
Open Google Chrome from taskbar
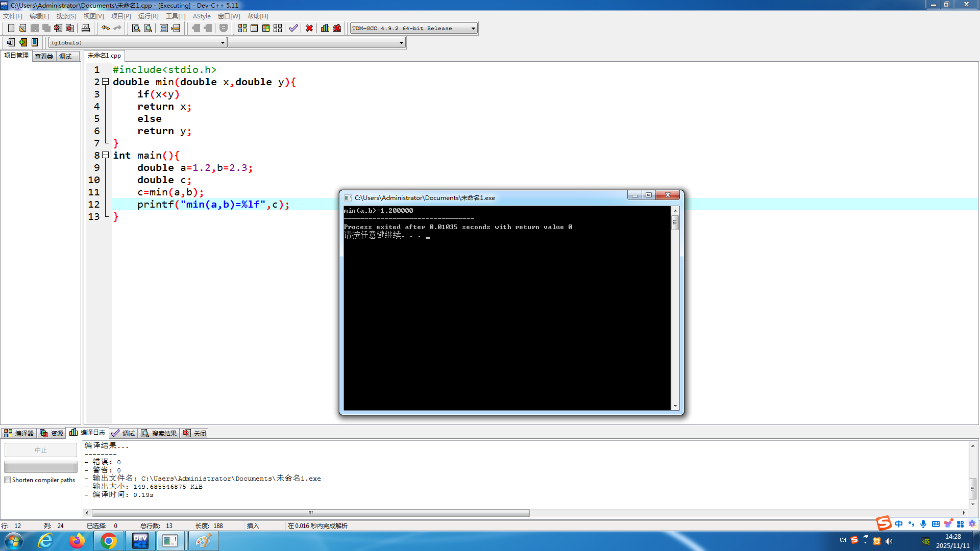point(108,541)
